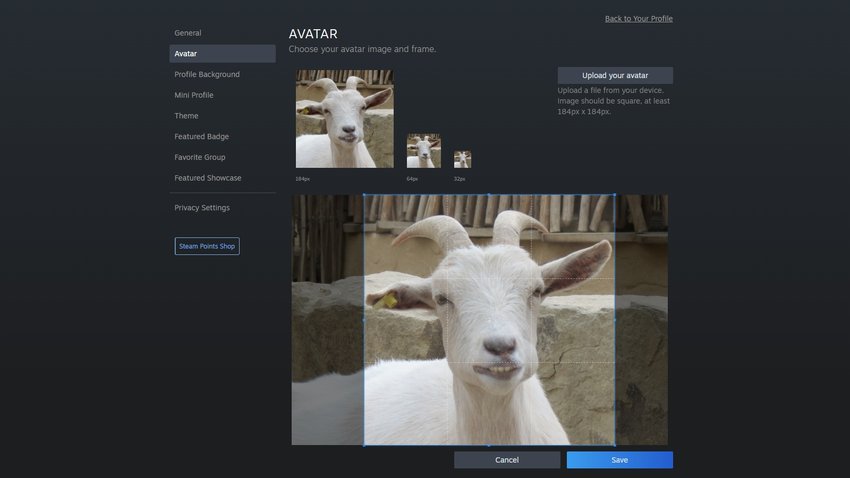The width and height of the screenshot is (850, 478).
Task: Click the top-middle crop edge handle
Action: (x=489, y=195)
